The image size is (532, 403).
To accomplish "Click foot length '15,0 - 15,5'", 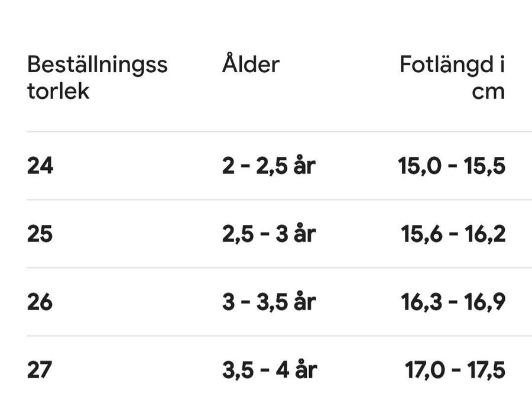I will pyautogui.click(x=452, y=166).
